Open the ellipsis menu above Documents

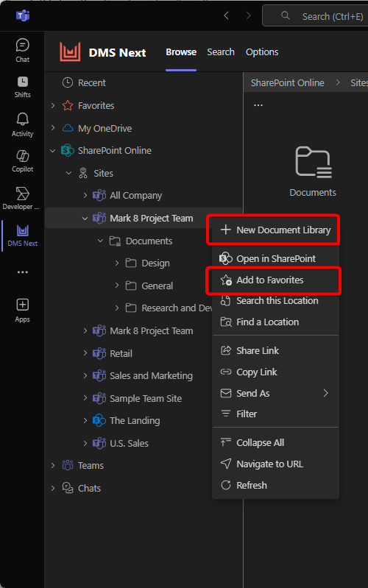258,105
